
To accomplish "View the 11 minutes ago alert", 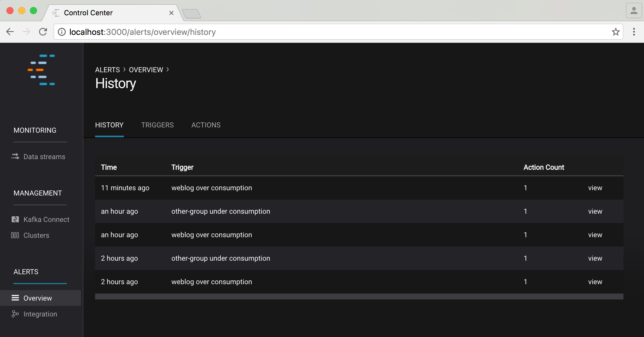I will point(595,188).
